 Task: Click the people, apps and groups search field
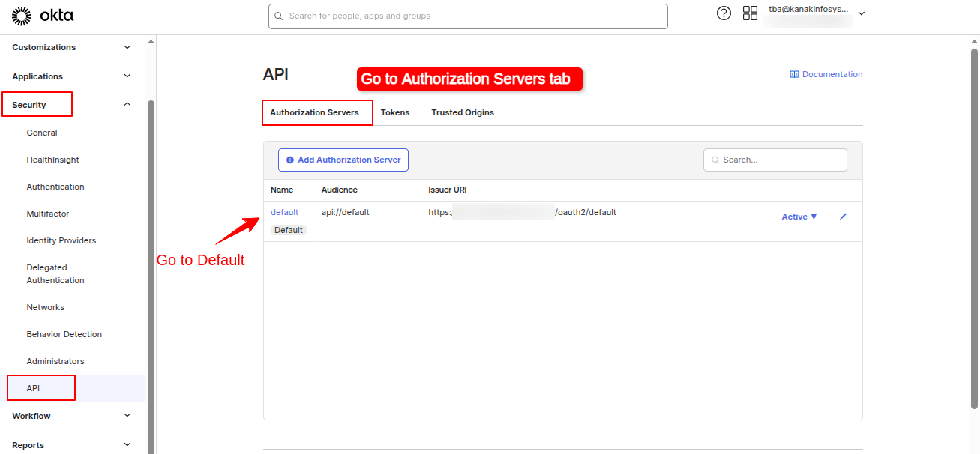[x=468, y=16]
